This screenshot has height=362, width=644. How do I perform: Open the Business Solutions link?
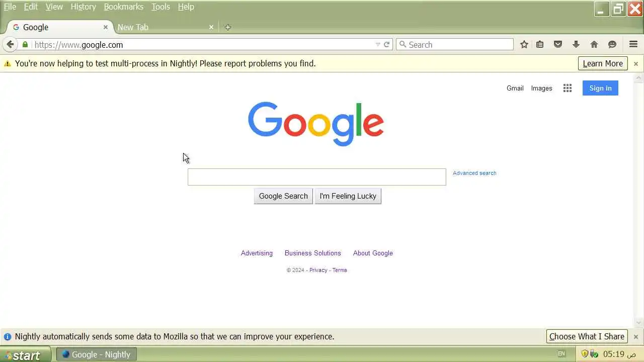coord(313,253)
